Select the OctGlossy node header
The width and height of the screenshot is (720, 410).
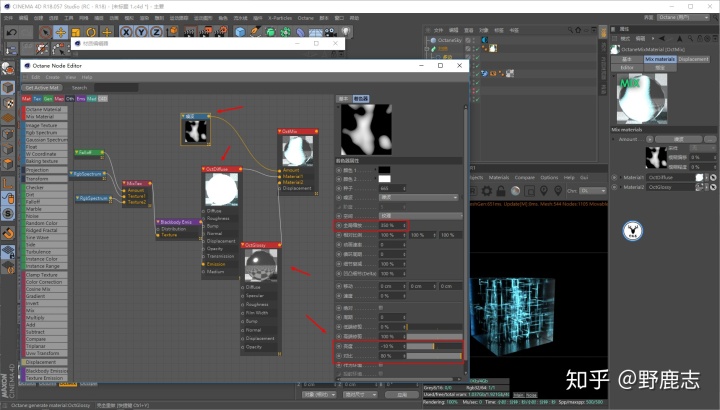pyautogui.click(x=260, y=245)
